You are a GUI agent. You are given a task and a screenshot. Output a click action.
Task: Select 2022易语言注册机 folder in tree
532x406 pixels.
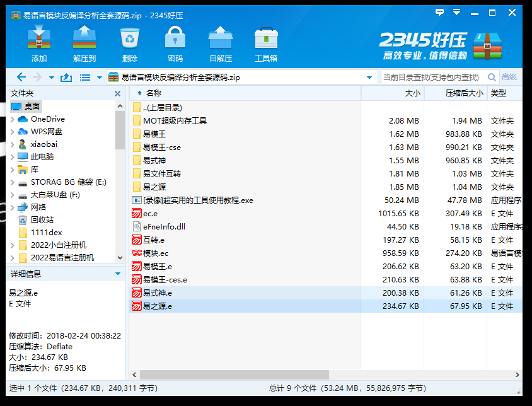[62, 258]
